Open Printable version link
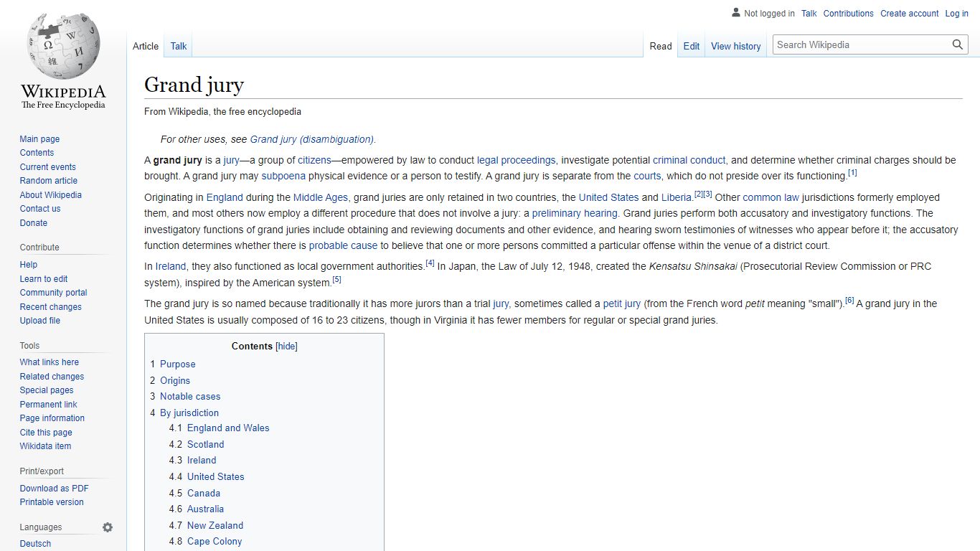 (52, 502)
